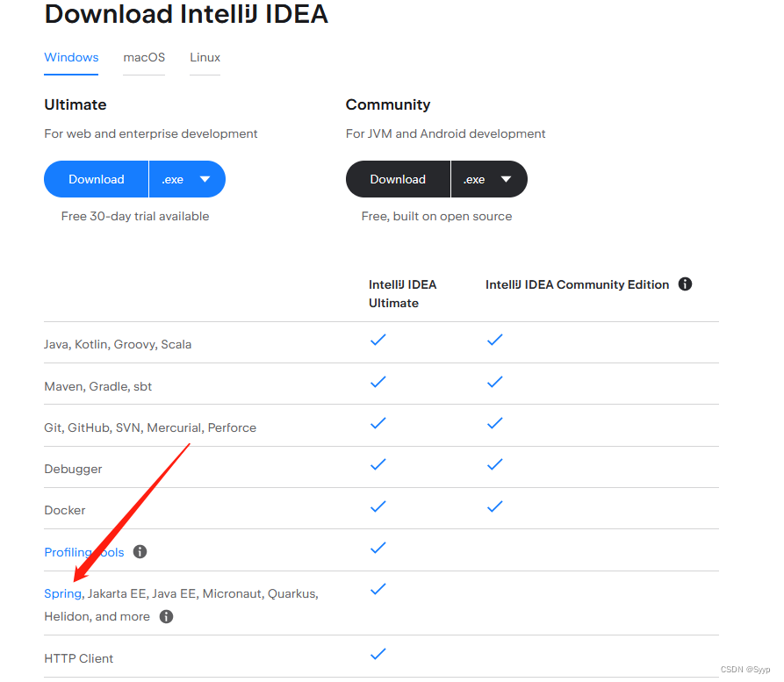Switch to the Windows tab
This screenshot has height=682, width=784.
coord(71,58)
